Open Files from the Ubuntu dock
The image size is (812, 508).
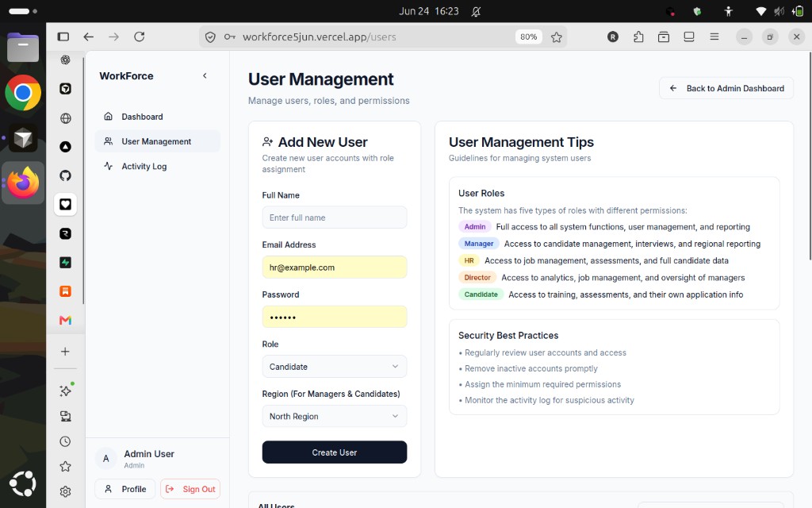(23, 47)
